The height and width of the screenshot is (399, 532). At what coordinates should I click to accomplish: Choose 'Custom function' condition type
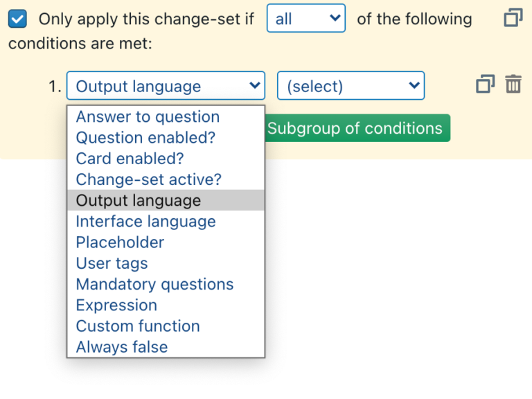point(138,326)
